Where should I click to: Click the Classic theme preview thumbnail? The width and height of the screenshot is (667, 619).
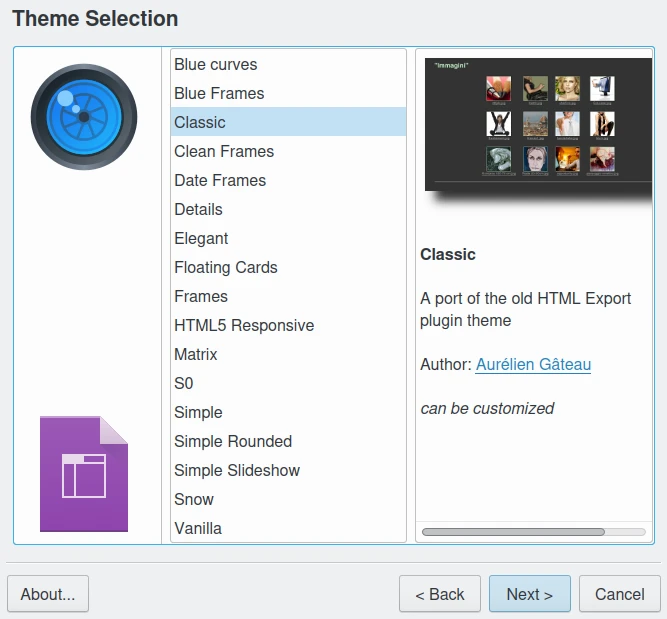[531, 125]
